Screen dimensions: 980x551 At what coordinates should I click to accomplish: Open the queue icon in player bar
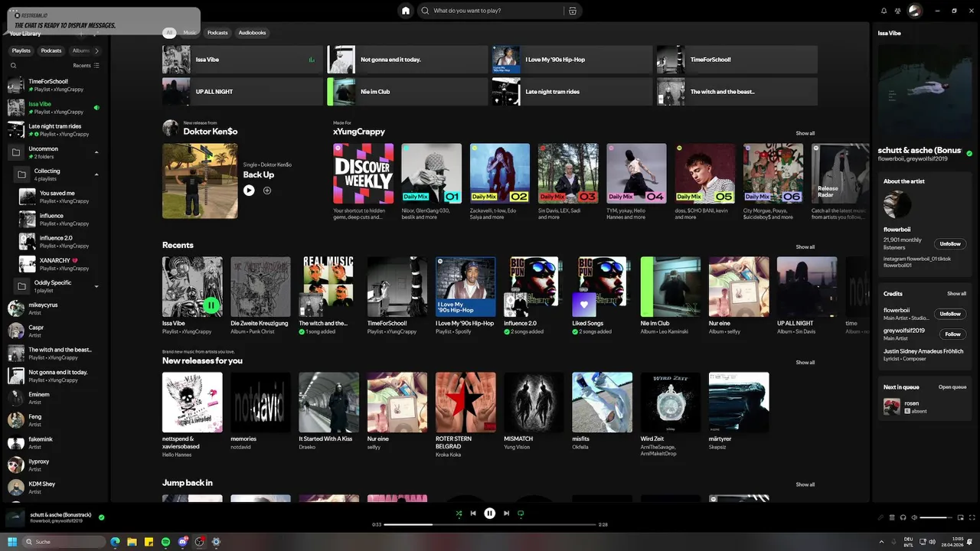(893, 518)
